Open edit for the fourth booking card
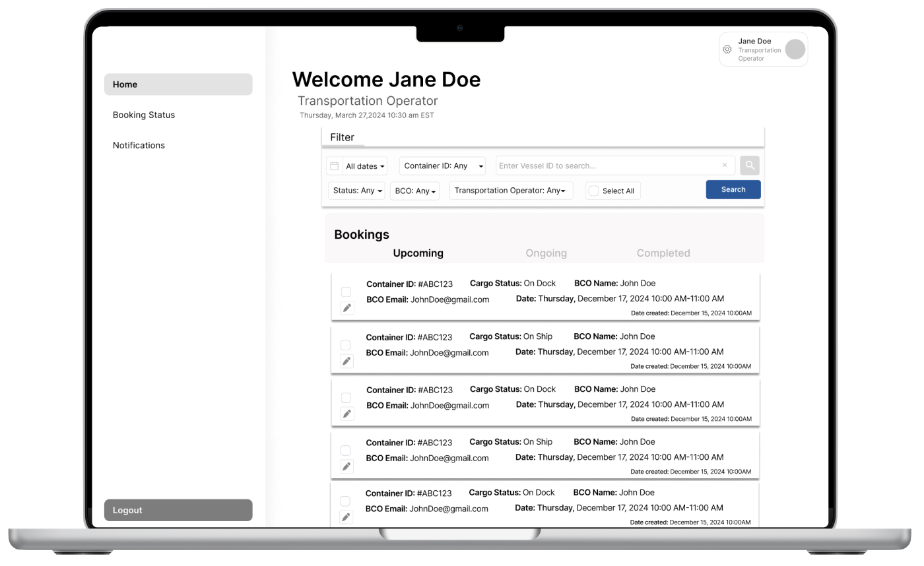Screen dimensions: 924x566 coord(346,466)
